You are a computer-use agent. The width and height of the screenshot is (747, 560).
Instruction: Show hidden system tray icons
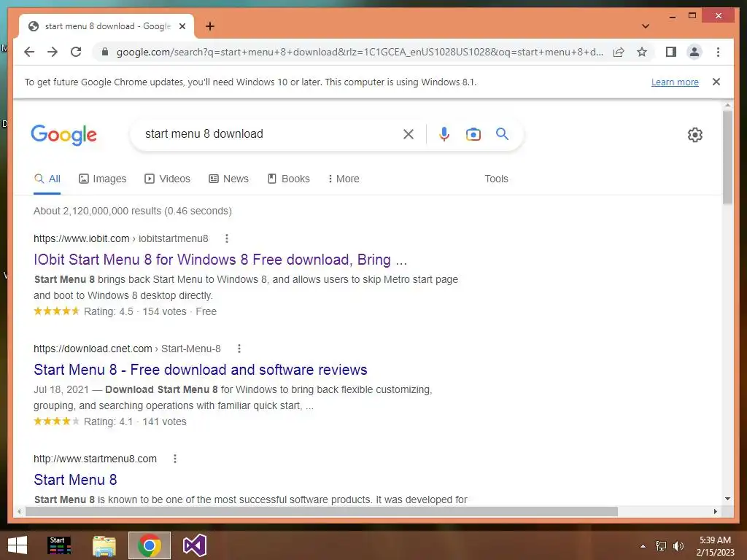click(643, 546)
